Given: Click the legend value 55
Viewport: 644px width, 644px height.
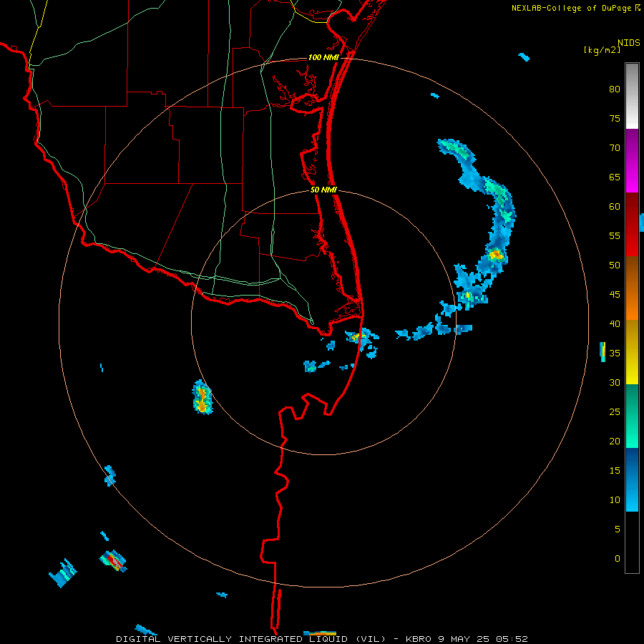Looking at the screenshot, I should [615, 235].
